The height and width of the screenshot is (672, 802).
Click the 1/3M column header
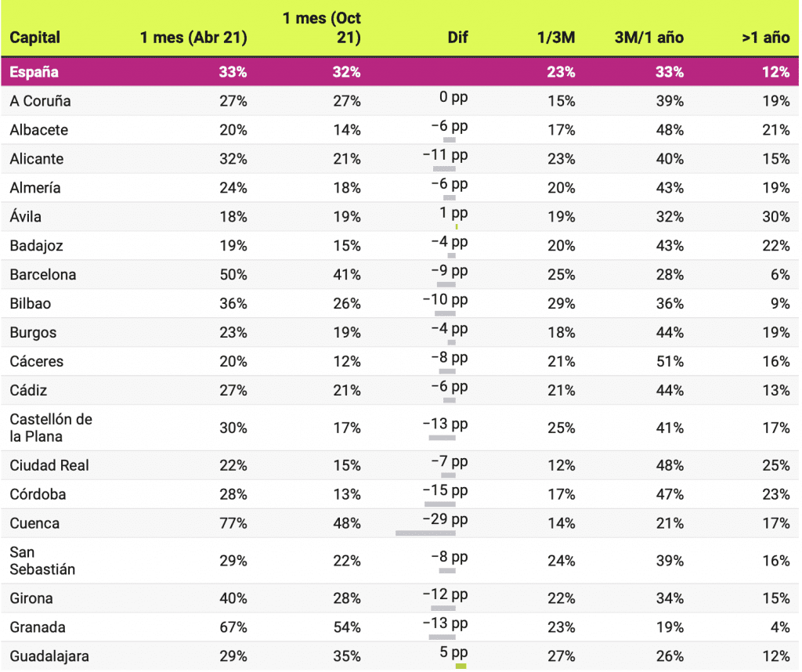pyautogui.click(x=558, y=38)
